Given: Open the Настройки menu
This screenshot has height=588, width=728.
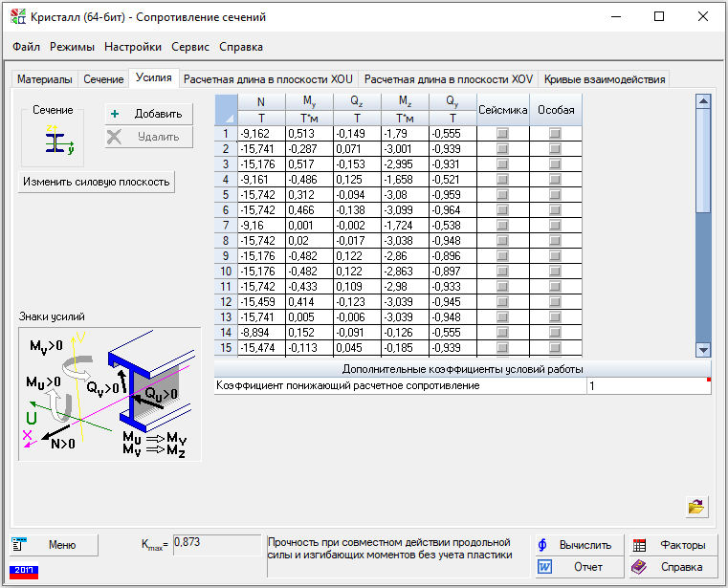Looking at the screenshot, I should (x=132, y=47).
